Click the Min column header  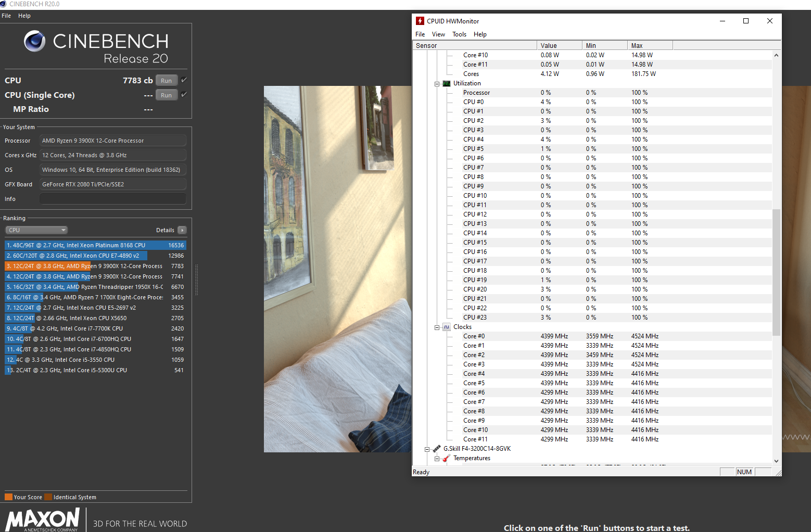[x=605, y=45]
